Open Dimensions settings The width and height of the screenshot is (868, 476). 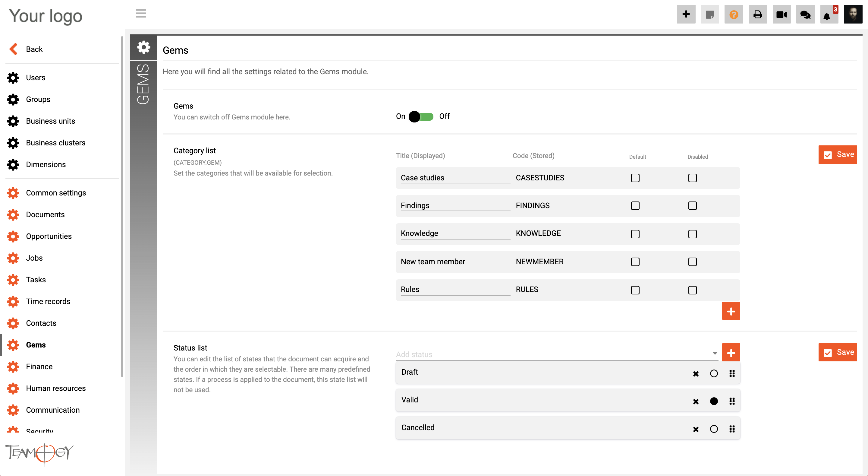[46, 164]
